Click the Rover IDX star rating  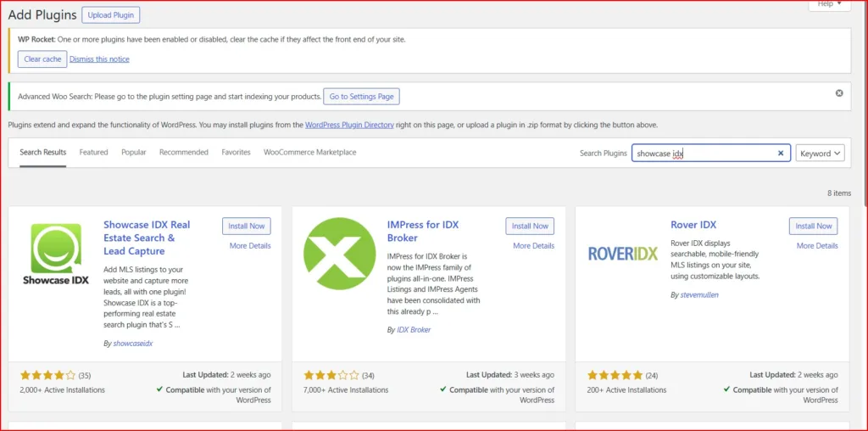coord(615,375)
